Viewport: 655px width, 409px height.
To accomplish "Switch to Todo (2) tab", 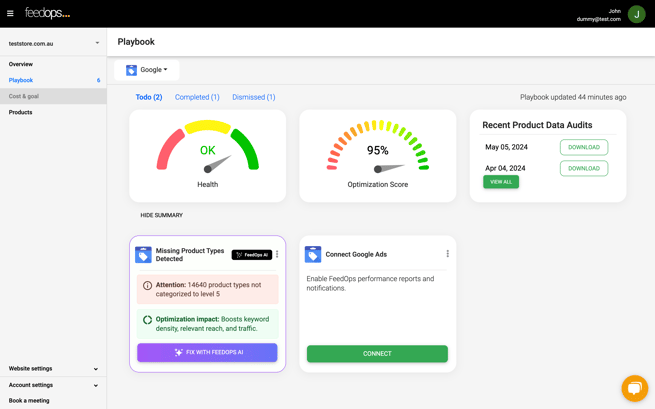I will click(x=149, y=97).
